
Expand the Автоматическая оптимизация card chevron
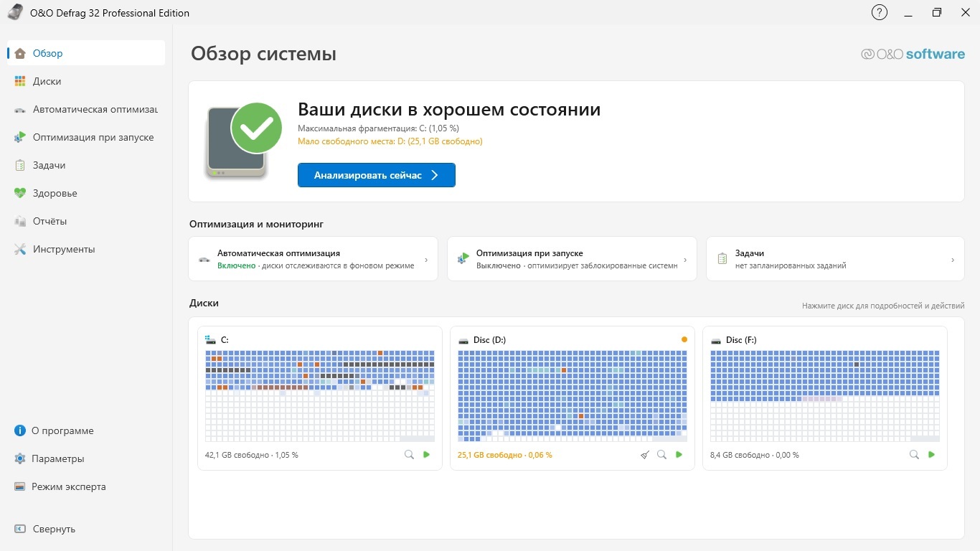coord(426,260)
